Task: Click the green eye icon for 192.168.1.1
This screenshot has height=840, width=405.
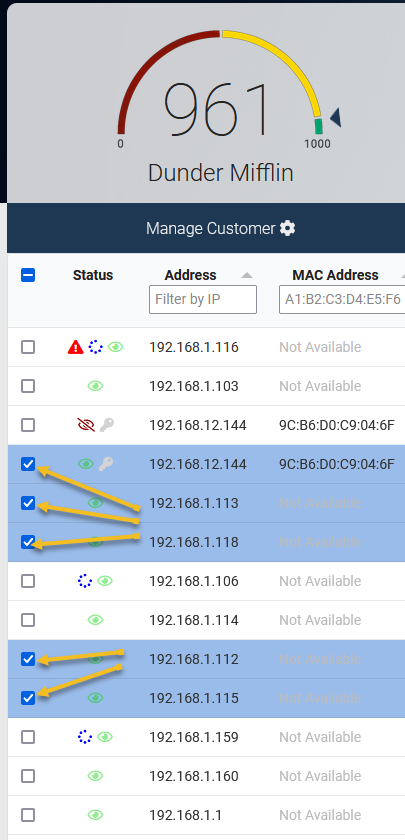Action: [x=95, y=815]
